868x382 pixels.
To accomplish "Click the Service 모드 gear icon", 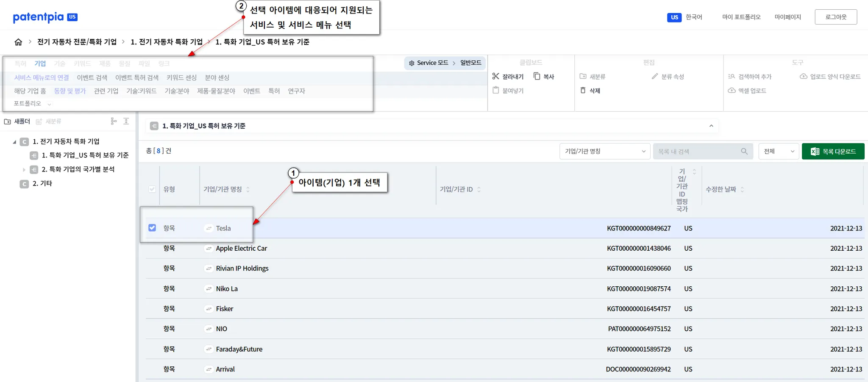I will (412, 63).
